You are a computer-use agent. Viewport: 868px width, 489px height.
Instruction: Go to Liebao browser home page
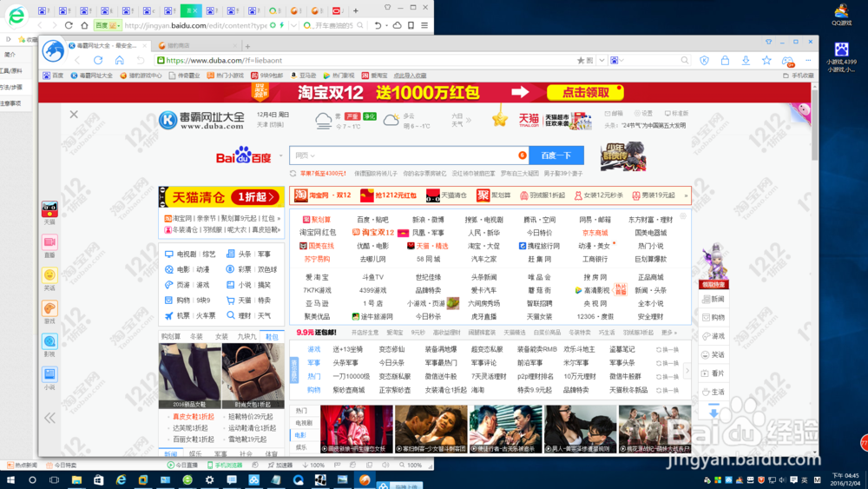[x=120, y=60]
